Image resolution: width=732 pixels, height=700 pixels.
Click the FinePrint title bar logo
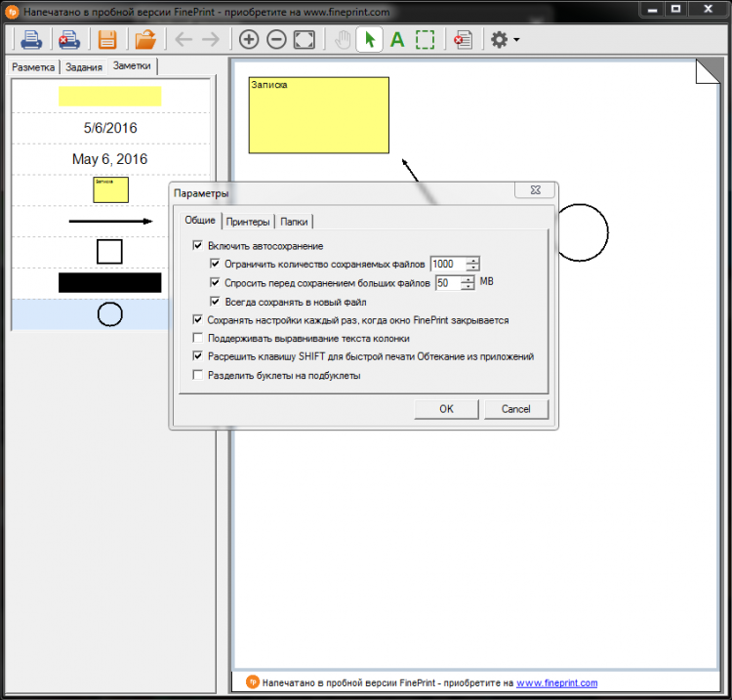click(x=12, y=12)
